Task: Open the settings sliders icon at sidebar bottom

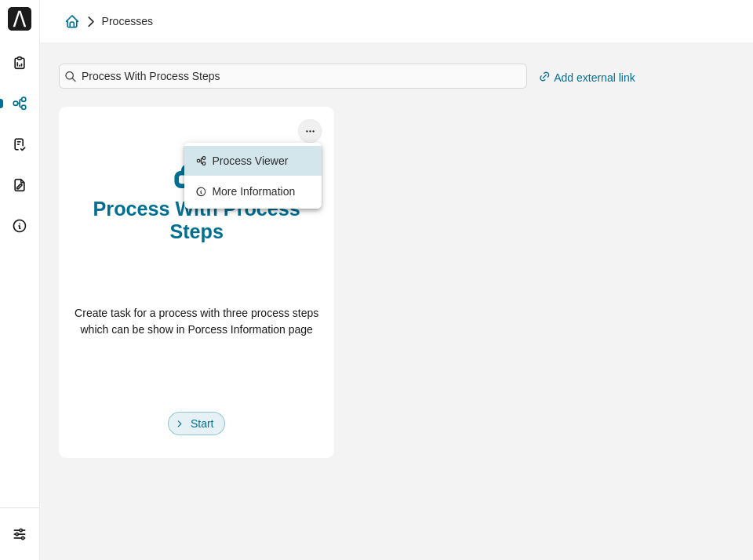Action: coord(20,534)
